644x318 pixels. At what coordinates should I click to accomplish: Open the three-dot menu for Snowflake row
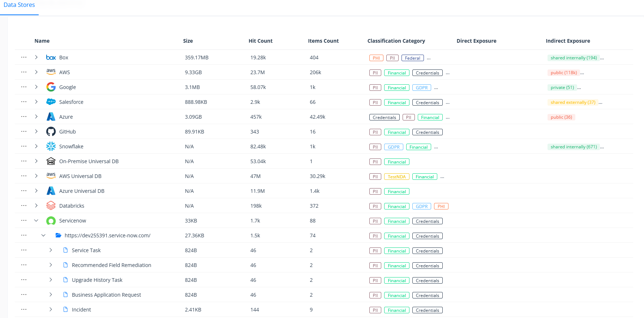tap(24, 146)
